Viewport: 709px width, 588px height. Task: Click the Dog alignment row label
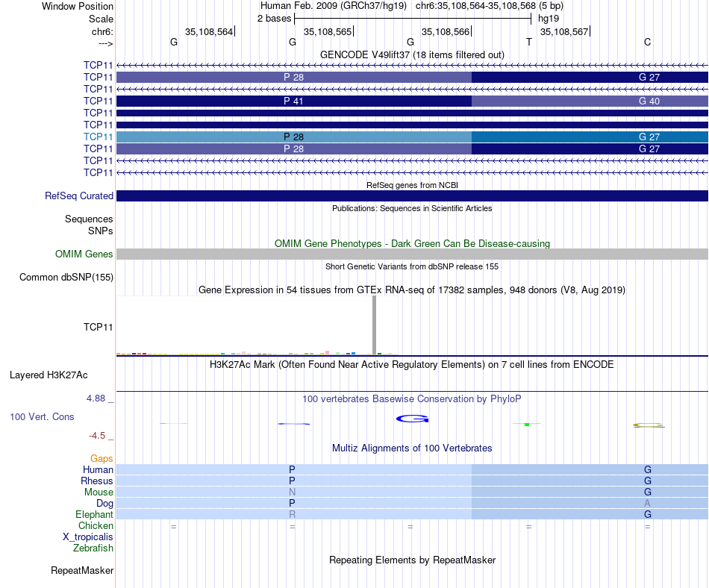[104, 503]
